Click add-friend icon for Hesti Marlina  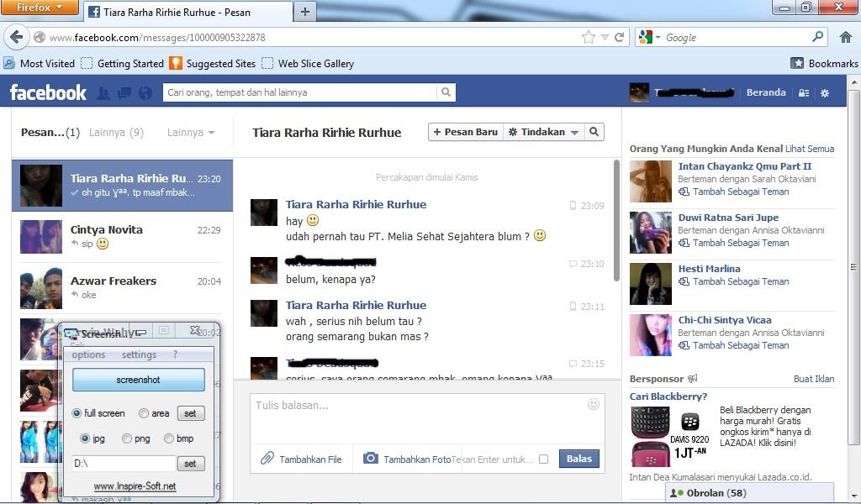click(x=684, y=281)
